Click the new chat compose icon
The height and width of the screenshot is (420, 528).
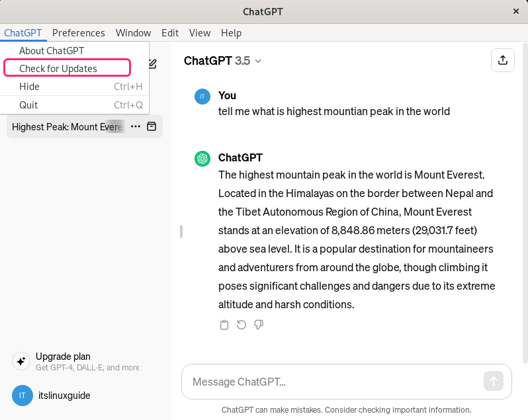coord(152,64)
